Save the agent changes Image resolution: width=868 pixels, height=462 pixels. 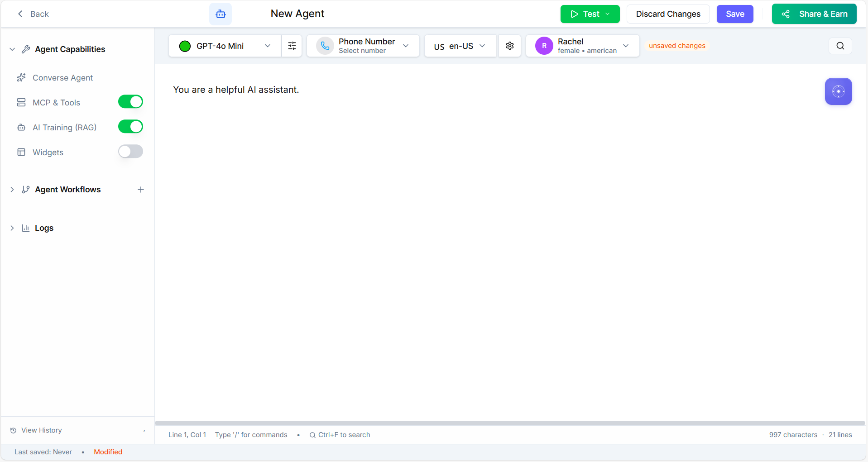coord(734,14)
